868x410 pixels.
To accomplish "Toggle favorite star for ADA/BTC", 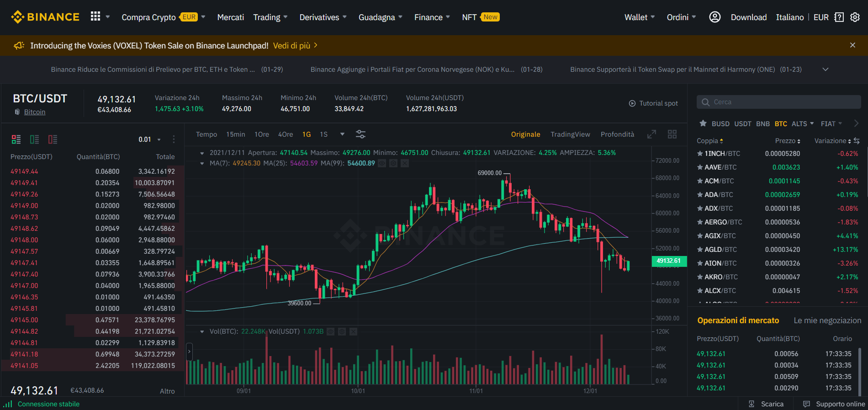I will (700, 195).
